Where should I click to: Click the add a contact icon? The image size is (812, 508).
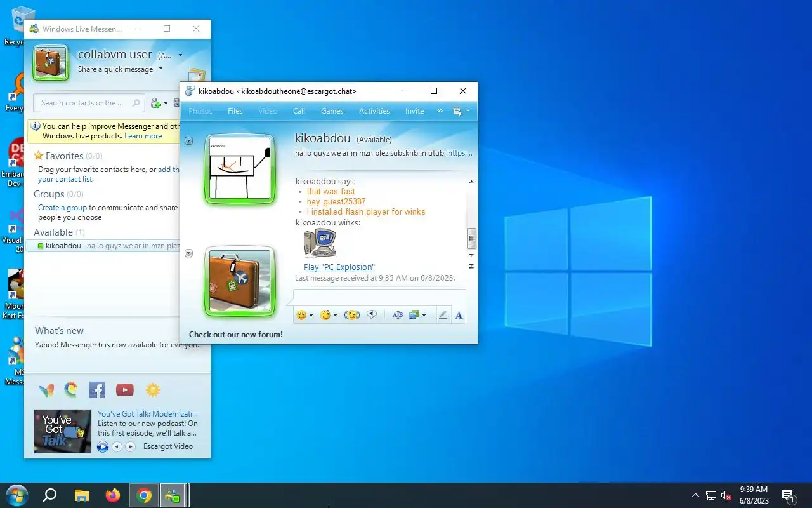tap(156, 103)
